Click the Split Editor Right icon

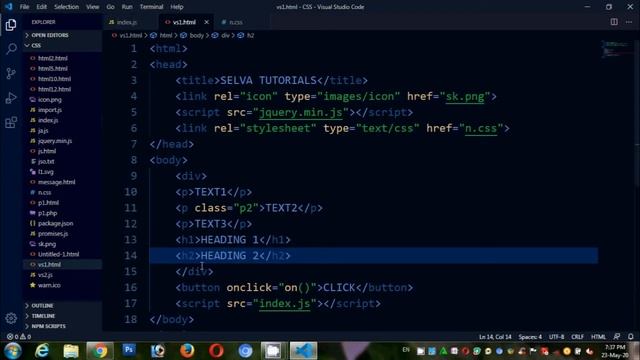[614, 22]
